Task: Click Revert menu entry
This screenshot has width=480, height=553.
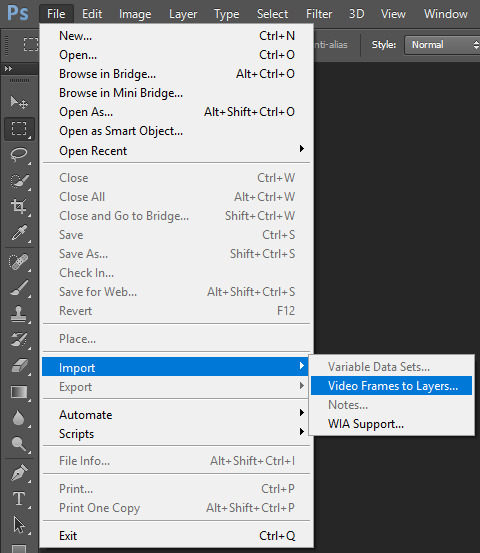Action: click(176, 311)
